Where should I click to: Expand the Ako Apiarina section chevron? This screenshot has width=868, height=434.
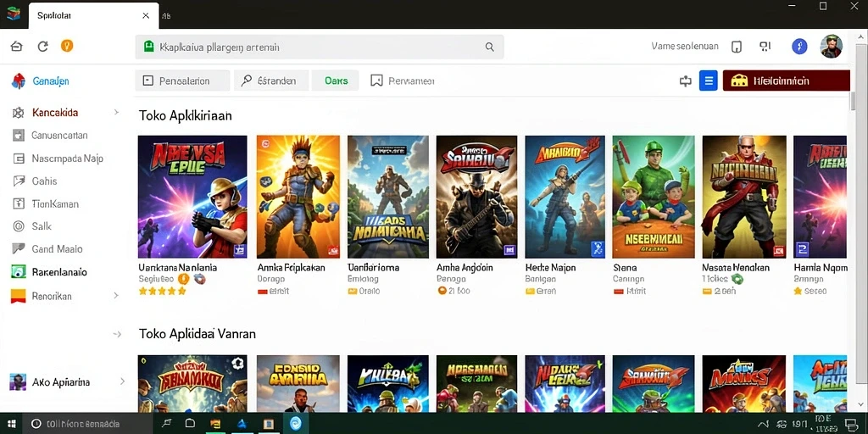(122, 381)
